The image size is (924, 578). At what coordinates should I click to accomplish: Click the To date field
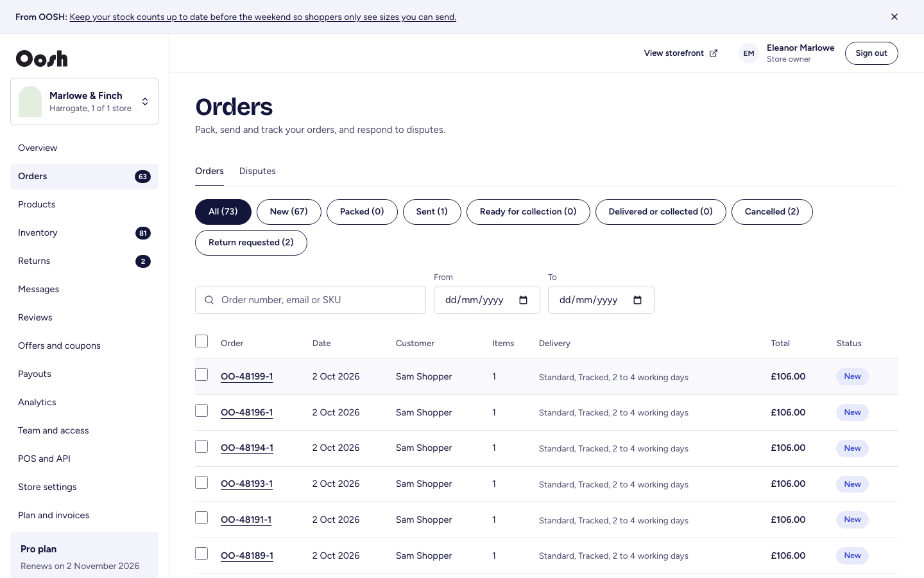tap(601, 300)
